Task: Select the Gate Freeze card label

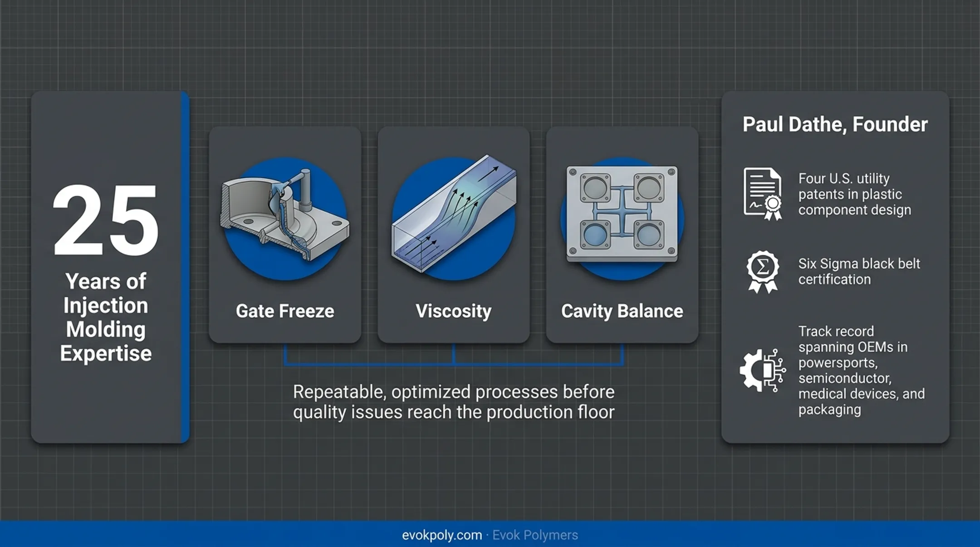Action: click(x=285, y=311)
